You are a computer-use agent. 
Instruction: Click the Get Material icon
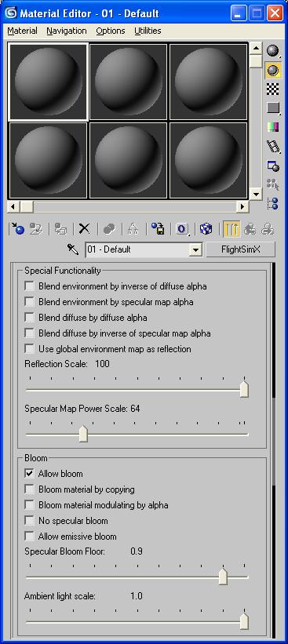coord(18,229)
